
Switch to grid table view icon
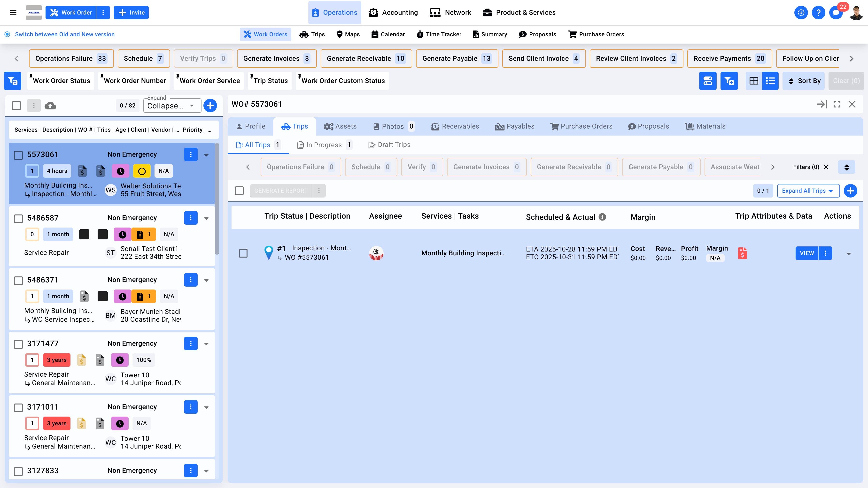point(754,81)
